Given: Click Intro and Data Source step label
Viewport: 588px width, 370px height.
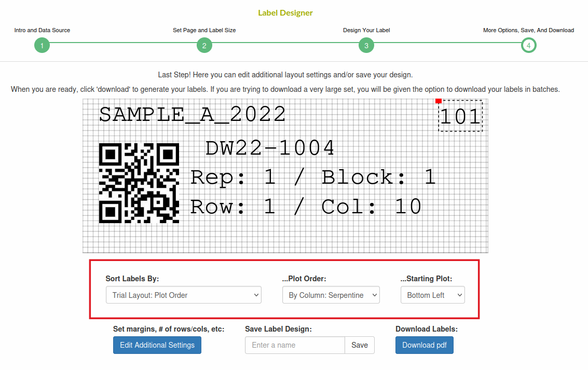Looking at the screenshot, I should (42, 30).
